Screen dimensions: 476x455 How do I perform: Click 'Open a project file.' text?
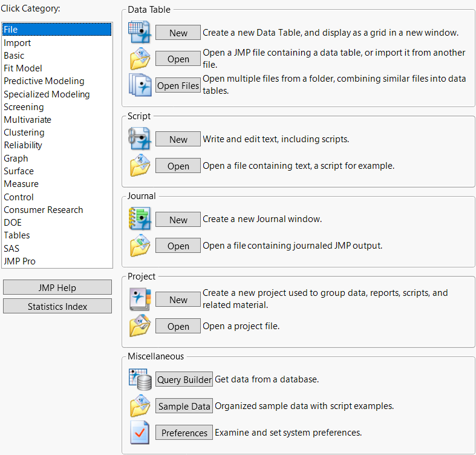[x=241, y=326]
